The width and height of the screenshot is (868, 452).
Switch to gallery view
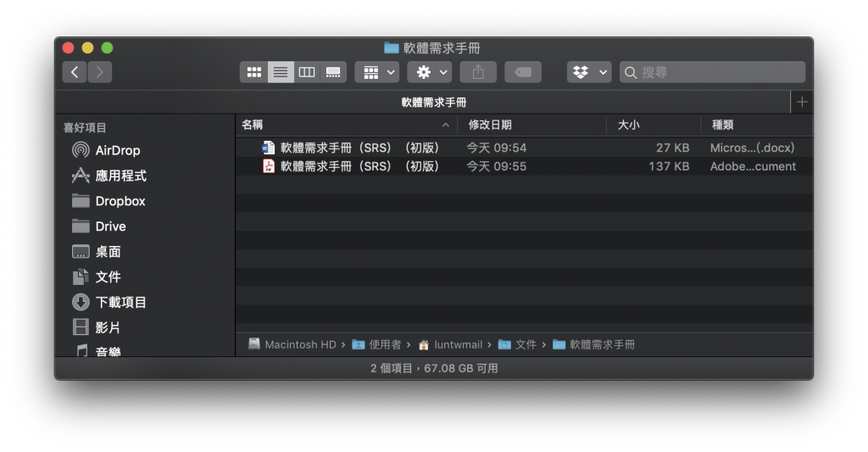click(333, 72)
